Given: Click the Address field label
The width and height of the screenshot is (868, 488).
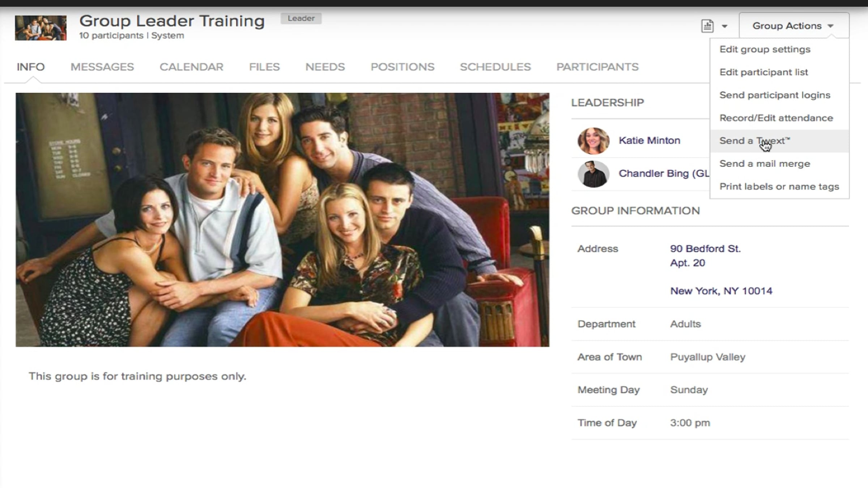Looking at the screenshot, I should 598,249.
